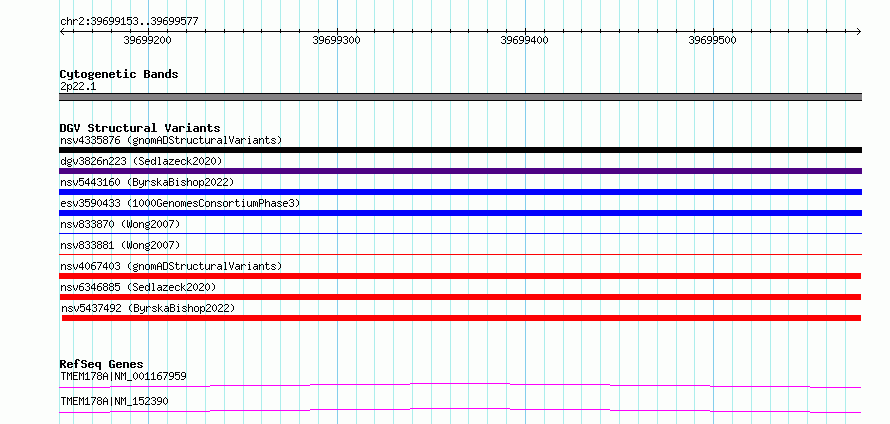
Task: Click the nsv5437492 ByrskaBishop2022 label
Action: (148, 308)
